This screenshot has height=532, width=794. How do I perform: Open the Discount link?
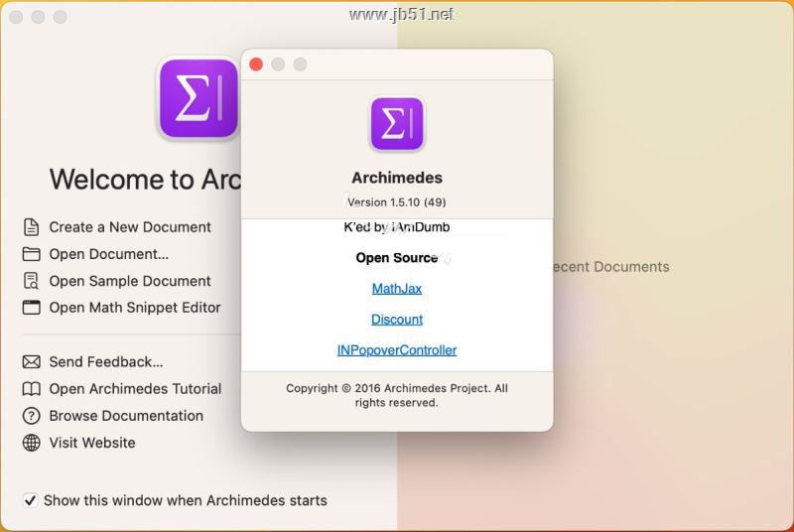396,320
